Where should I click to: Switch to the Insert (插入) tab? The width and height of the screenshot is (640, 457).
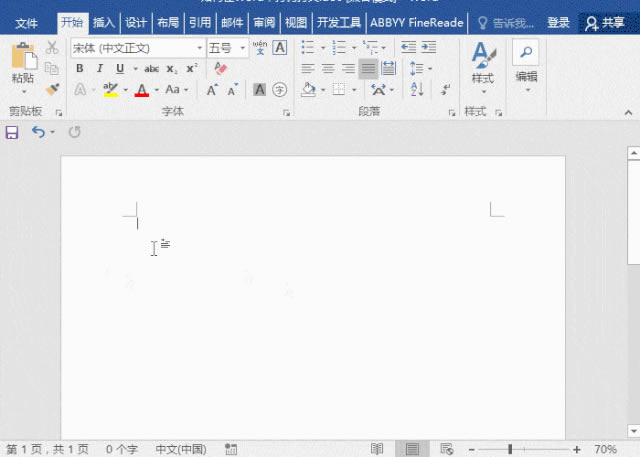click(104, 23)
